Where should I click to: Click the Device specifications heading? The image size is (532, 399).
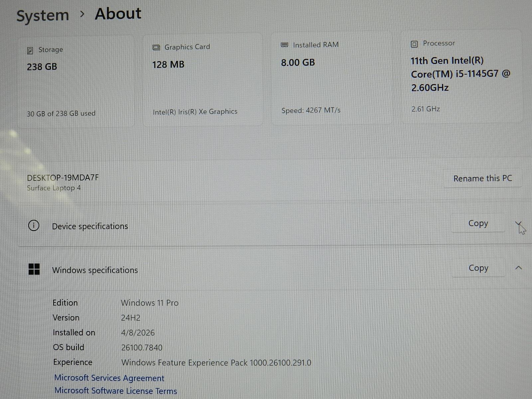(x=90, y=226)
